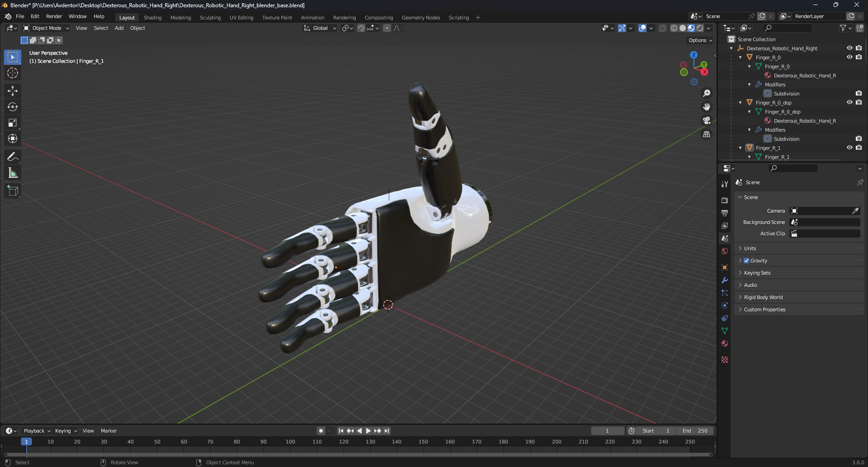Toggle X-ray display mode

pyautogui.click(x=662, y=28)
